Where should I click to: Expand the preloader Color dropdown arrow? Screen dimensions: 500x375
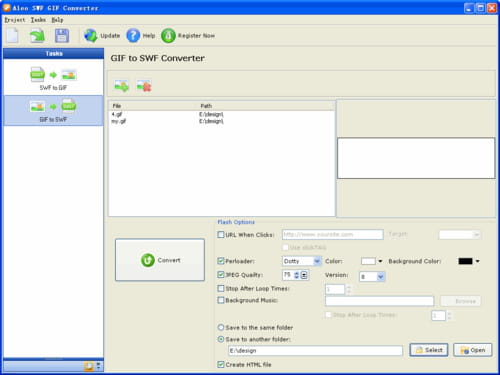(x=380, y=261)
